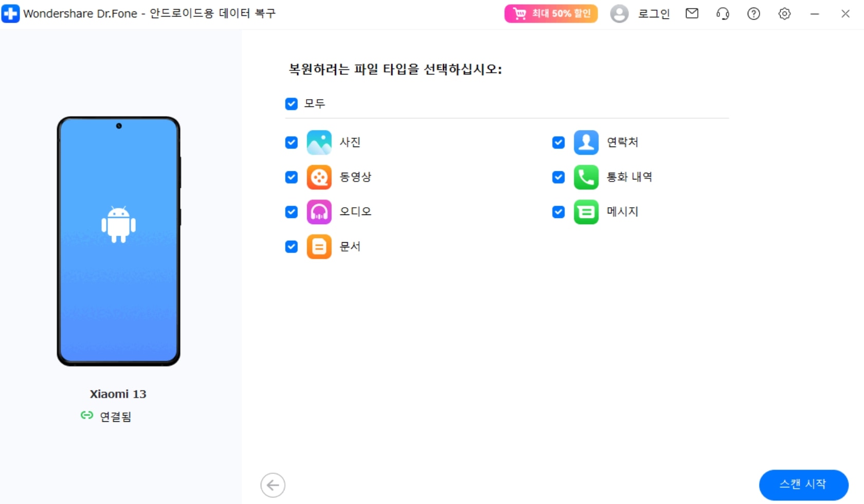Click the Messages (메시지) green icon
This screenshot has height=504, width=864.
click(x=586, y=212)
